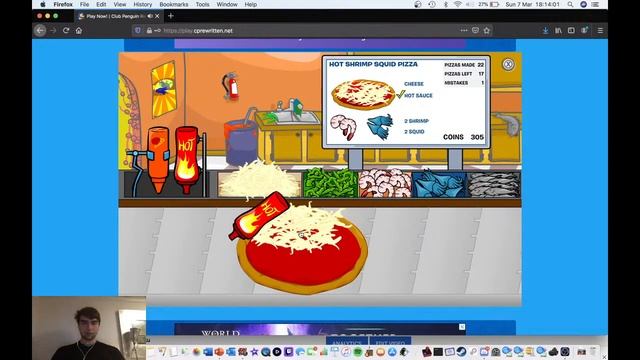Screen dimensions: 640x360
Task: Go back with the browser Back button
Action: [40, 31]
